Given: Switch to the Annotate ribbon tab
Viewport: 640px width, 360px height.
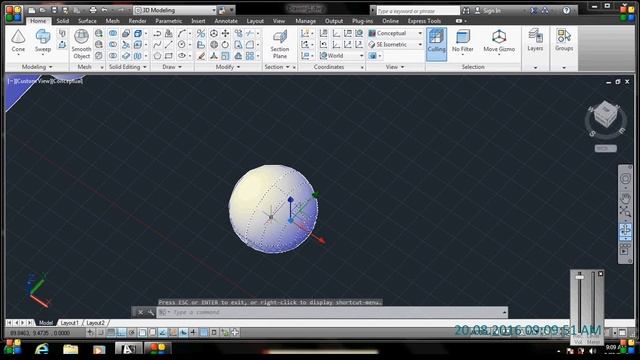Looking at the screenshot, I should 226,21.
